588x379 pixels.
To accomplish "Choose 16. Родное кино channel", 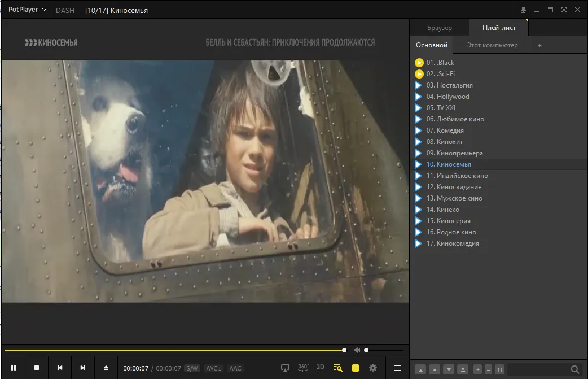I will (x=499, y=232).
